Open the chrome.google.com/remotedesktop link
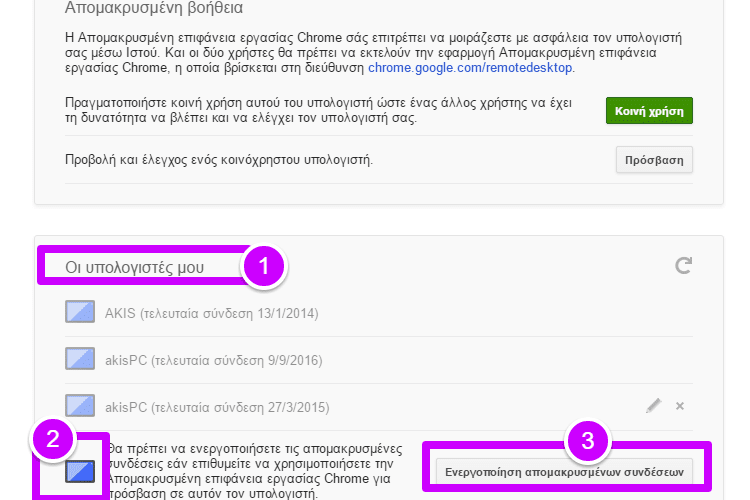 tap(470, 67)
